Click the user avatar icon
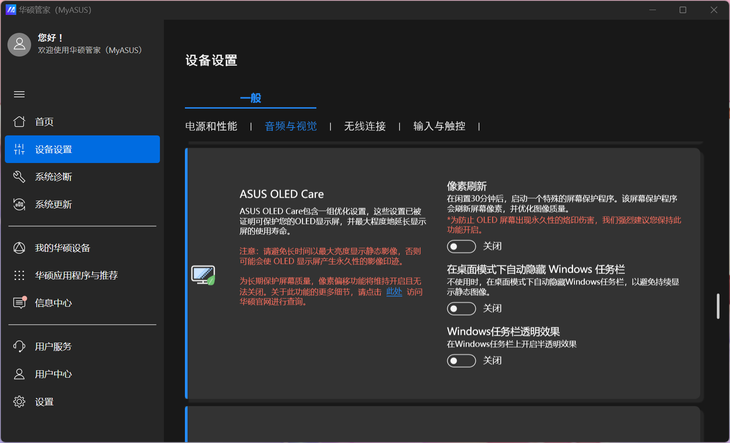730x443 pixels. [x=19, y=45]
